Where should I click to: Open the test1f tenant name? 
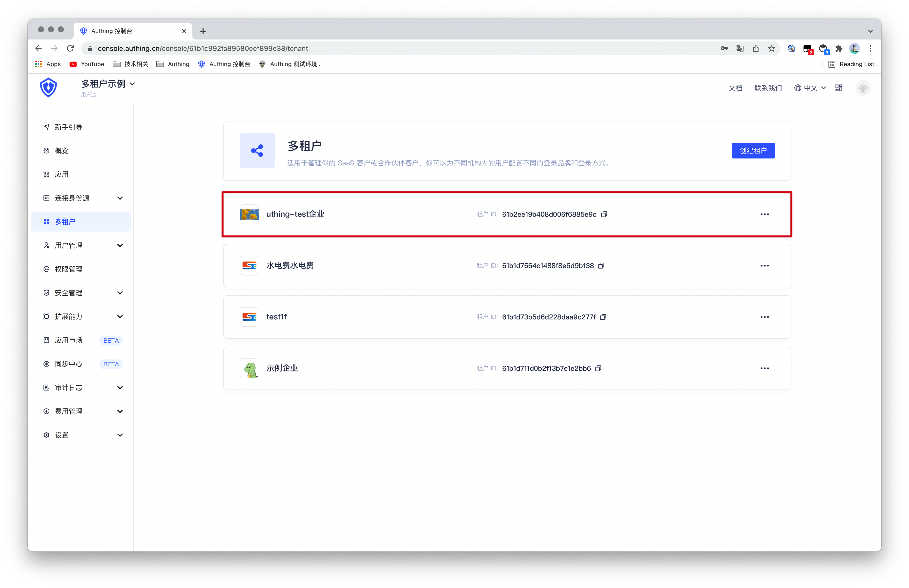tap(276, 317)
